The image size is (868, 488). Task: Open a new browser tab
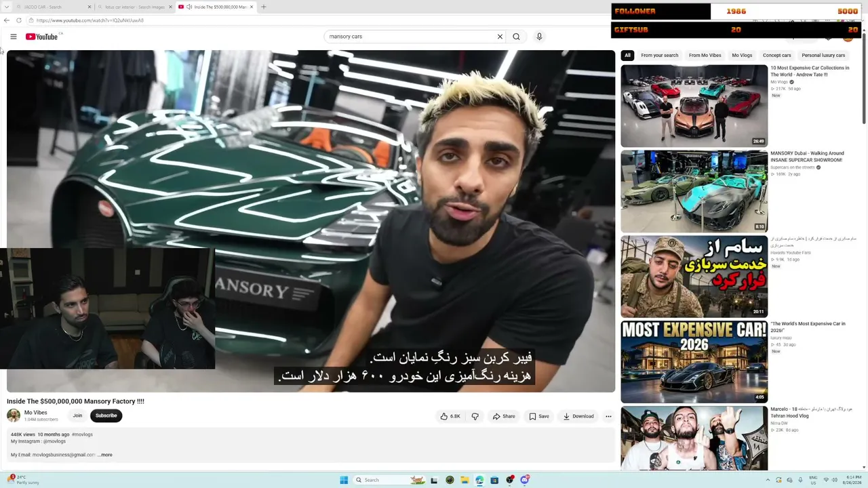point(264,7)
